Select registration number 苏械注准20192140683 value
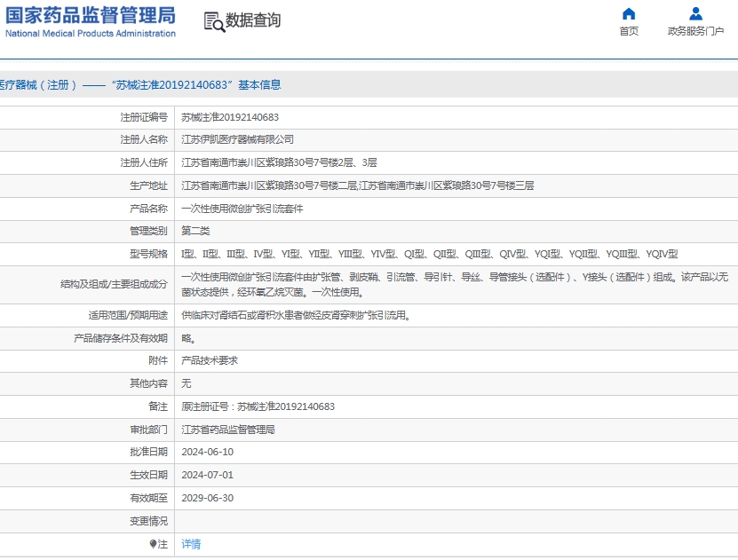Image resolution: width=738 pixels, height=560 pixels. pos(230,117)
